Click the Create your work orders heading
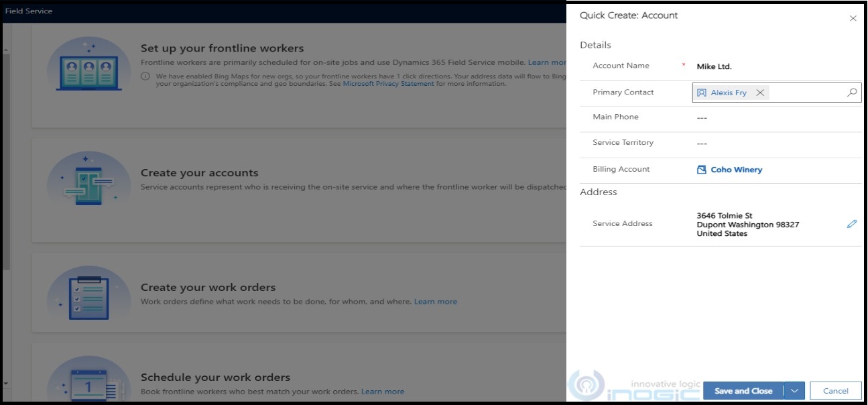Viewport: 868px width, 405px height. point(208,288)
